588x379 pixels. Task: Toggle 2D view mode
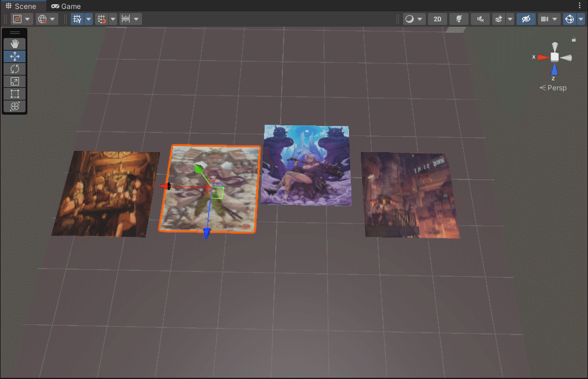(437, 19)
